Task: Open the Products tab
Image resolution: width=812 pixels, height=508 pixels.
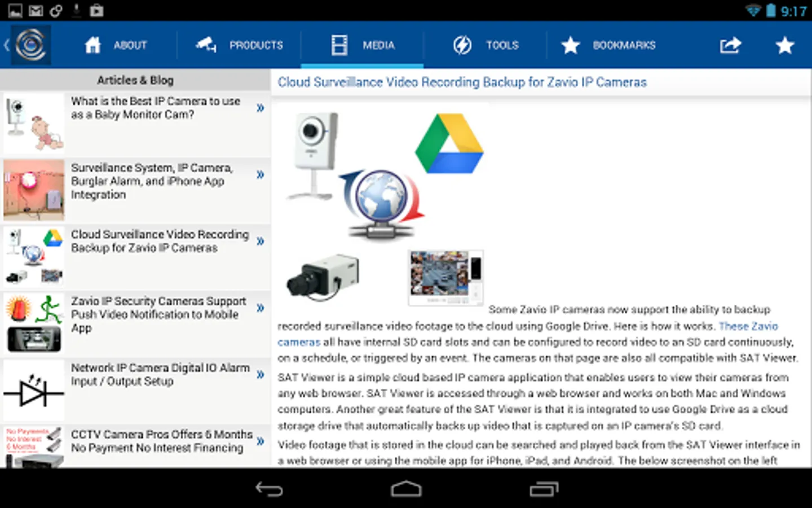Action: (x=239, y=45)
